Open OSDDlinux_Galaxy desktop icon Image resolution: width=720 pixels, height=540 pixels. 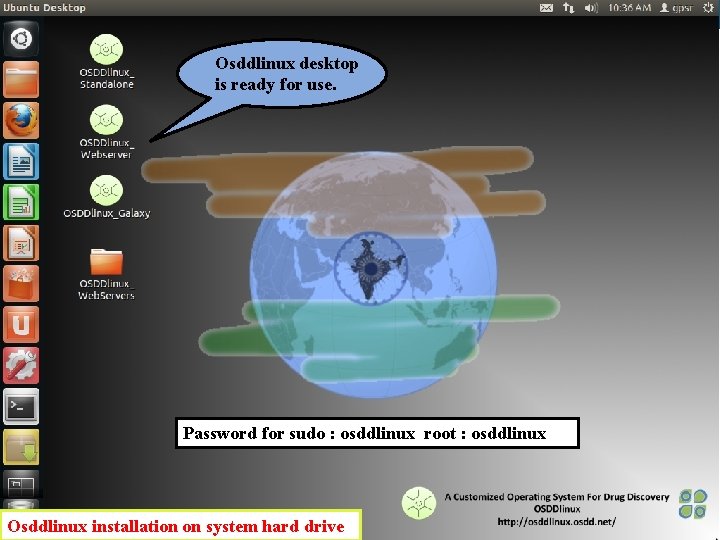pos(106,190)
